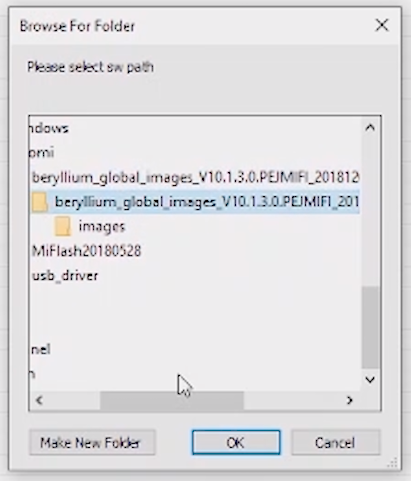Image resolution: width=411 pixels, height=481 pixels.
Task: Confirm selection with OK button
Action: point(236,443)
